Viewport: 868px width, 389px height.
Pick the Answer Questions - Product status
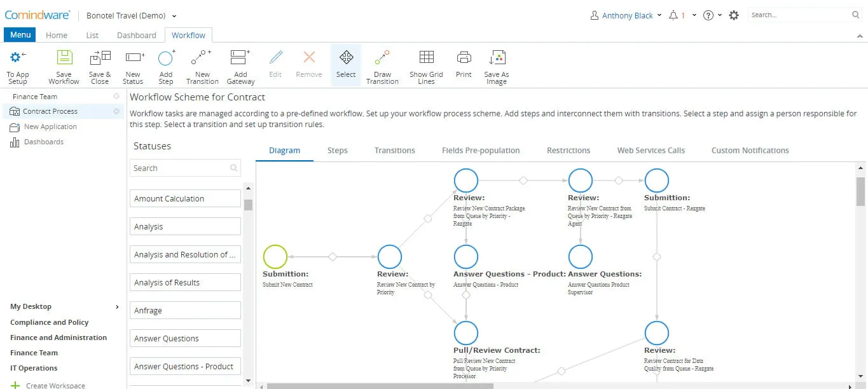coord(185,366)
